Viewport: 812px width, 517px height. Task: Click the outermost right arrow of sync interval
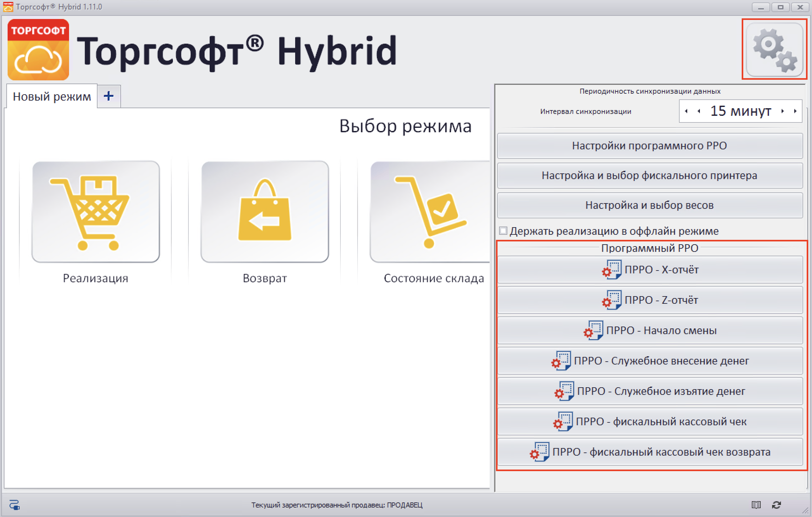click(x=795, y=111)
